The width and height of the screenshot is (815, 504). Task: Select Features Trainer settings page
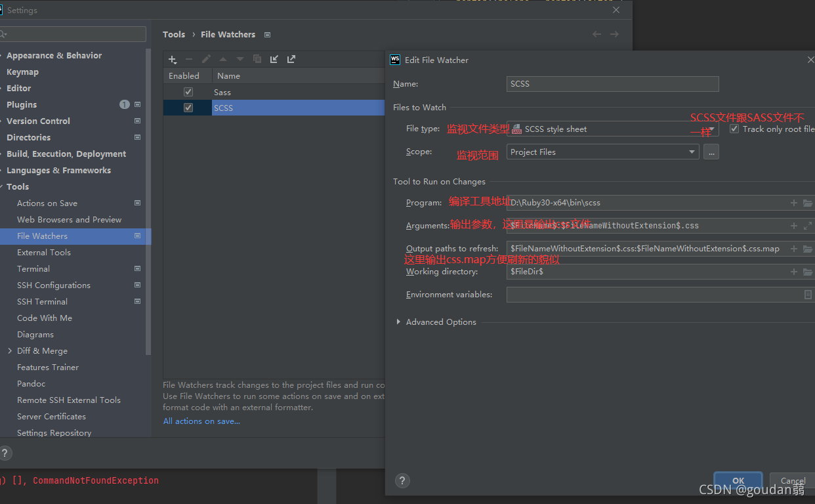click(48, 367)
